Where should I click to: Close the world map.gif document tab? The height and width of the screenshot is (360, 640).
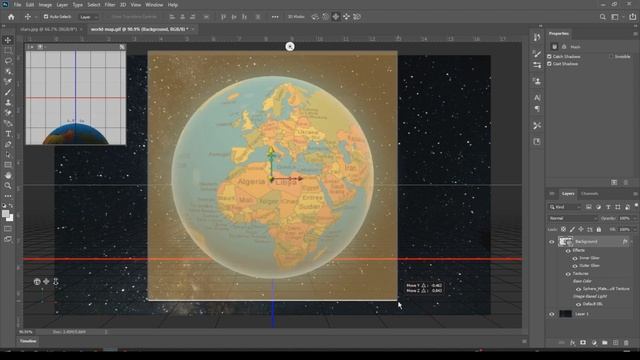193,29
